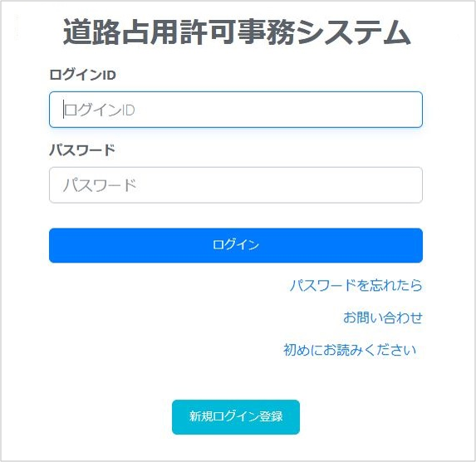View the read-me-first guidance link
The height and width of the screenshot is (462, 476).
click(350, 350)
